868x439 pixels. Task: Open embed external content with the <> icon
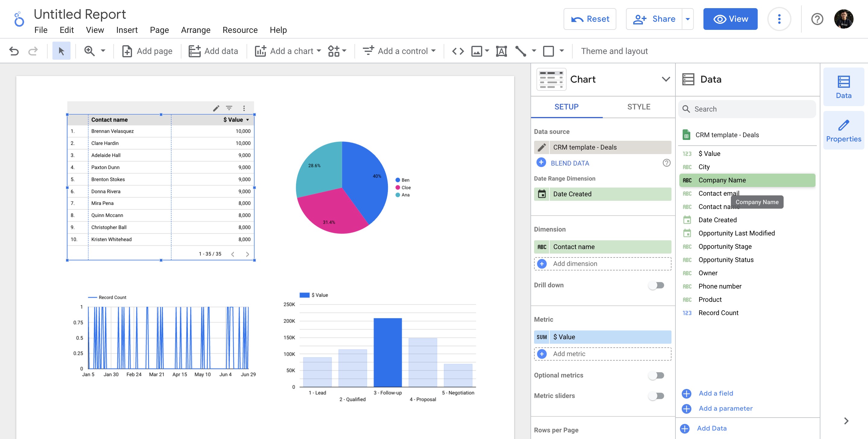[x=458, y=51]
